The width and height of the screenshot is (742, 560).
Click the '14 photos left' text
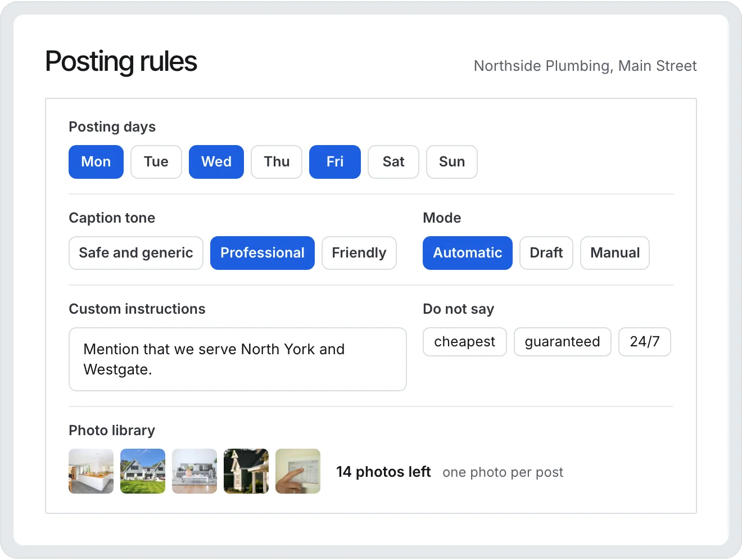[383, 472]
